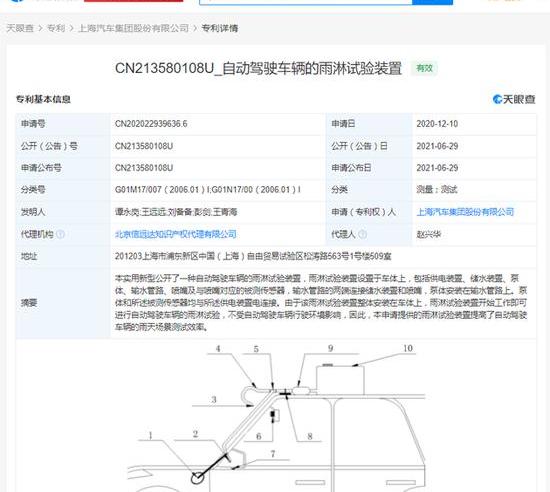Open the 天眼查 breadcrumb link
This screenshot has height=492, width=550.
tap(20, 28)
